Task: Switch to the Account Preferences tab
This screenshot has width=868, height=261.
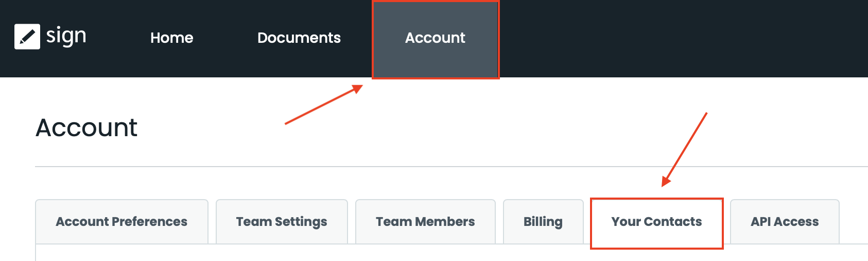Action: point(121,222)
